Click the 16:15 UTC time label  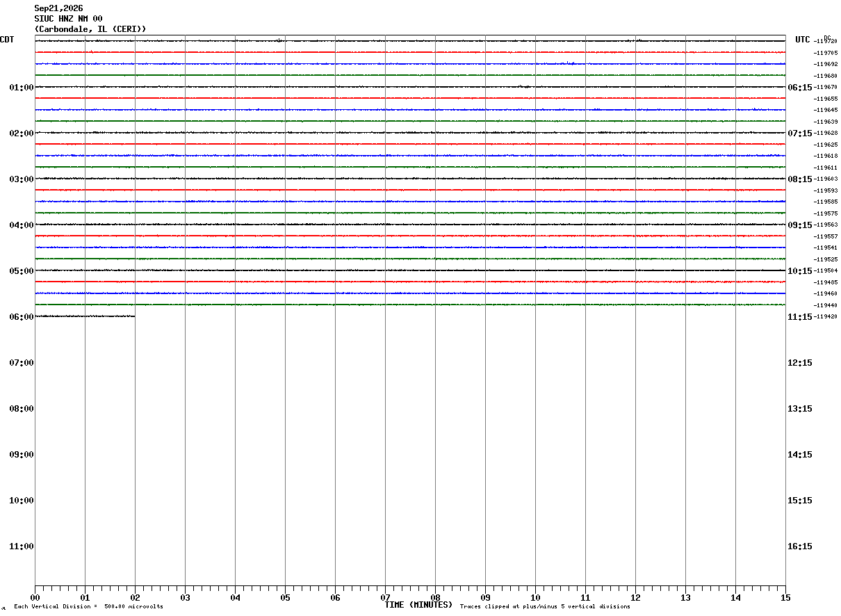coord(799,546)
